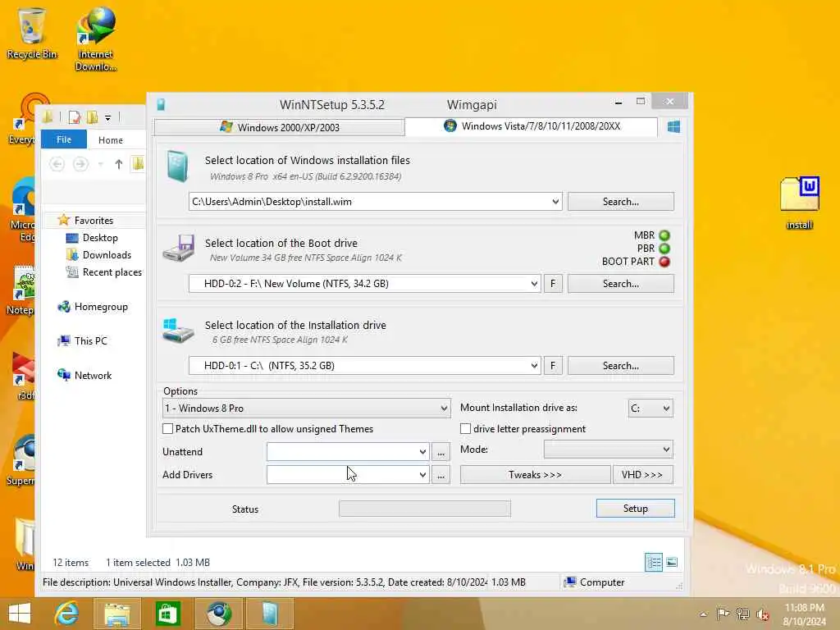This screenshot has width=840, height=630.
Task: Click the installation drive Windows icon
Action: [x=178, y=331]
